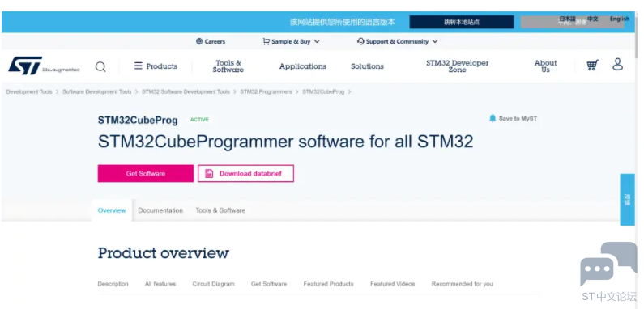Image resolution: width=644 pixels, height=309 pixels.
Task: Open the shopping cart icon
Action: pyautogui.click(x=592, y=66)
